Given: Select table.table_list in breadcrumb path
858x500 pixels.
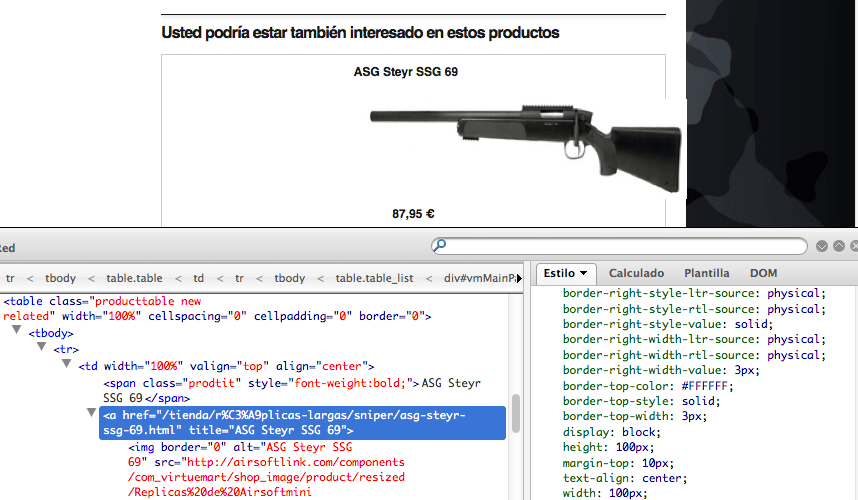Looking at the screenshot, I should (x=374, y=278).
